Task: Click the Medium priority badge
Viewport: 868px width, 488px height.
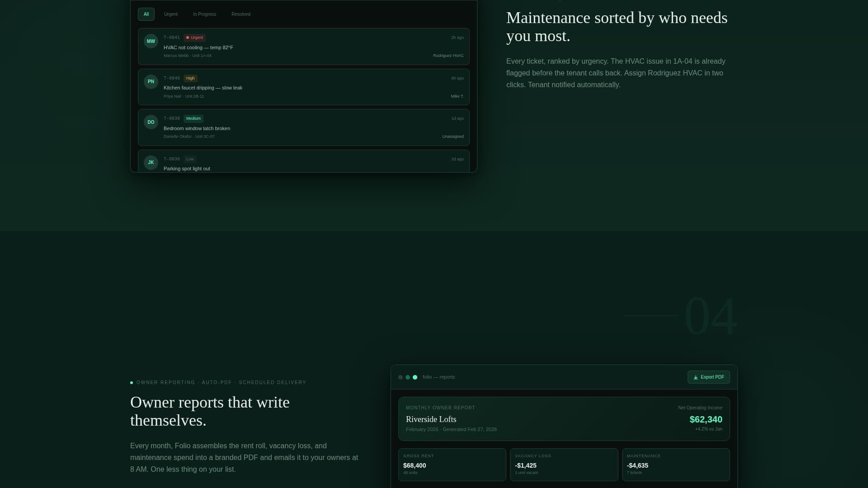Action: pyautogui.click(x=193, y=118)
